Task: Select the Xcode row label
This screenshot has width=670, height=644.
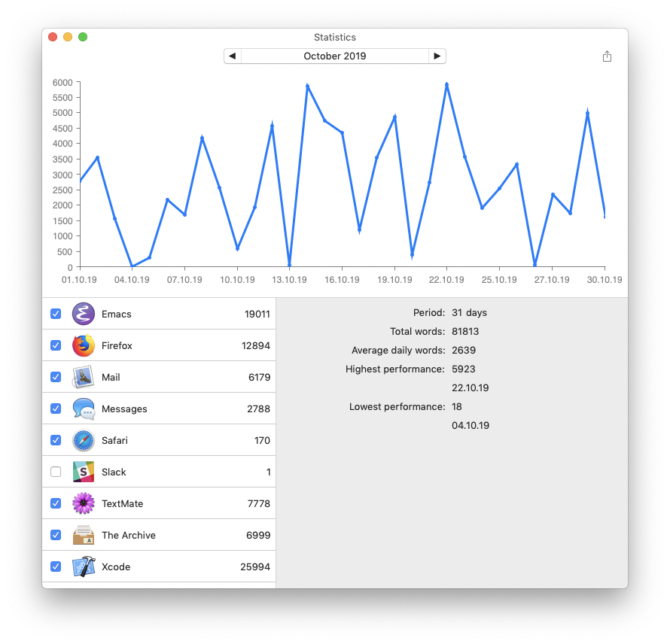Action: (116, 567)
